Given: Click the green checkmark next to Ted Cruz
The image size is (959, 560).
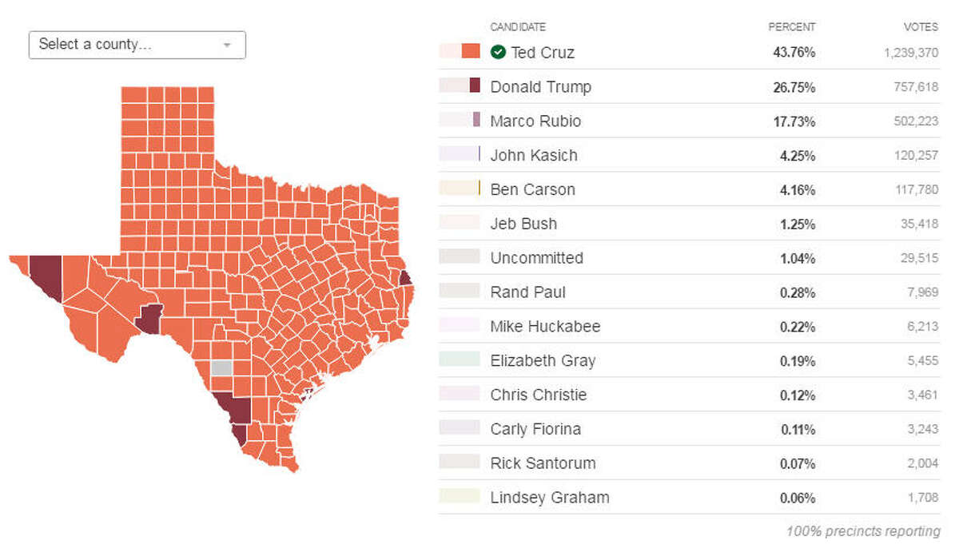Looking at the screenshot, I should pyautogui.click(x=499, y=52).
